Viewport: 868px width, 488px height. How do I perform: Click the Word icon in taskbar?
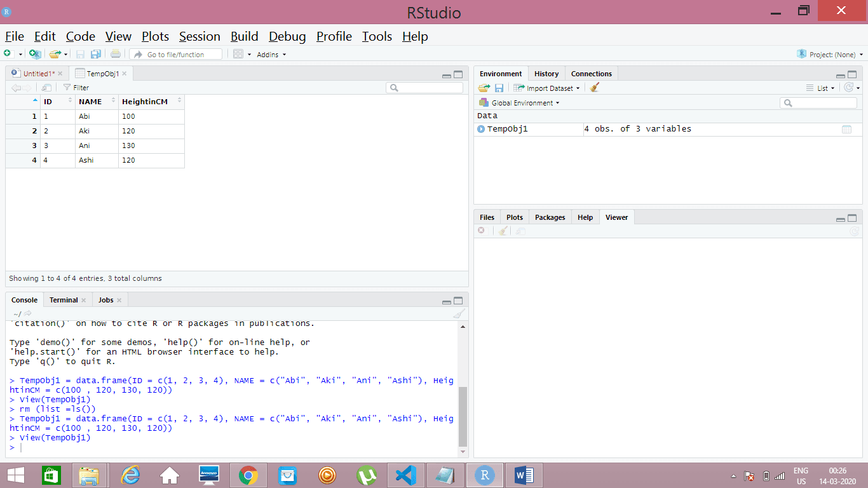tap(524, 475)
